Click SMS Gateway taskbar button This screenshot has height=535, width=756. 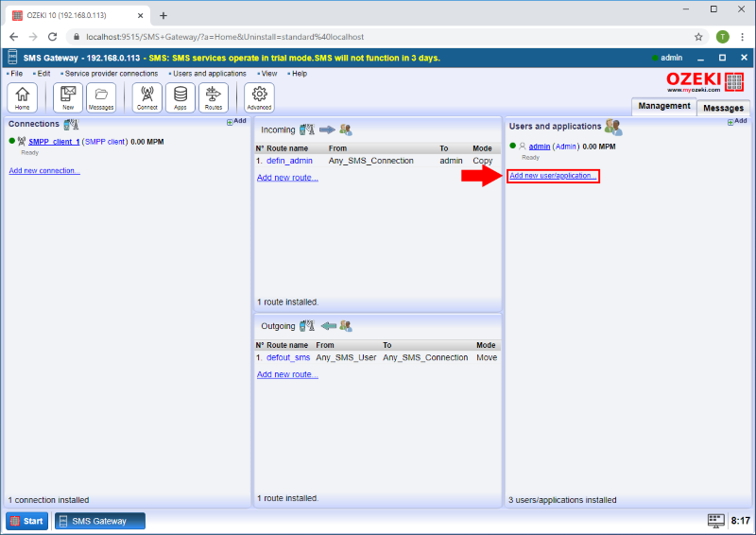coord(100,521)
